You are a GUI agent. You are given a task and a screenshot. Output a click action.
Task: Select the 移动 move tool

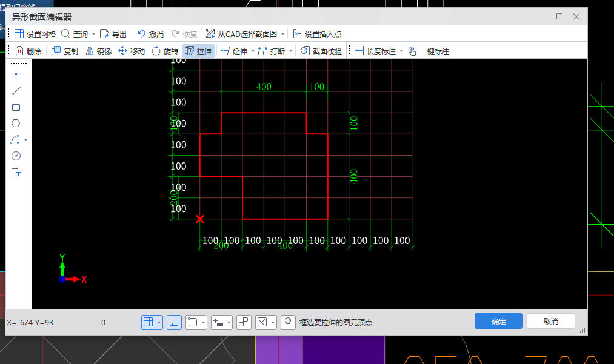click(132, 51)
